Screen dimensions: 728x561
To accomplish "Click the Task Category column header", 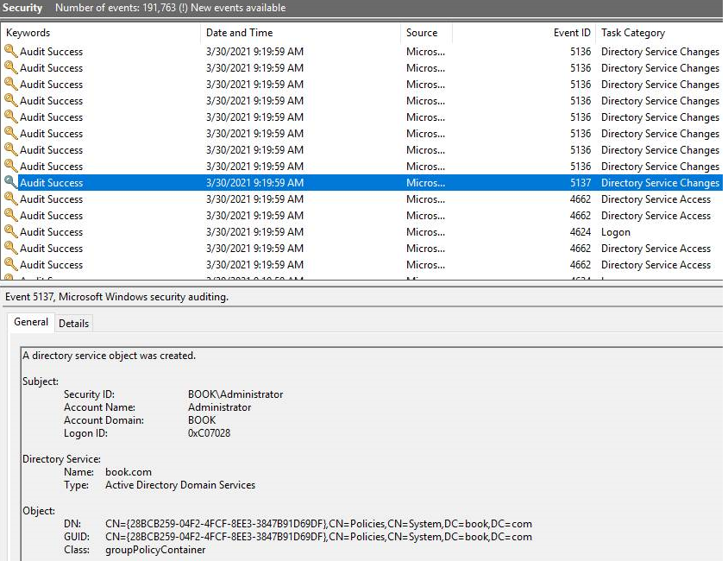I will (x=633, y=33).
